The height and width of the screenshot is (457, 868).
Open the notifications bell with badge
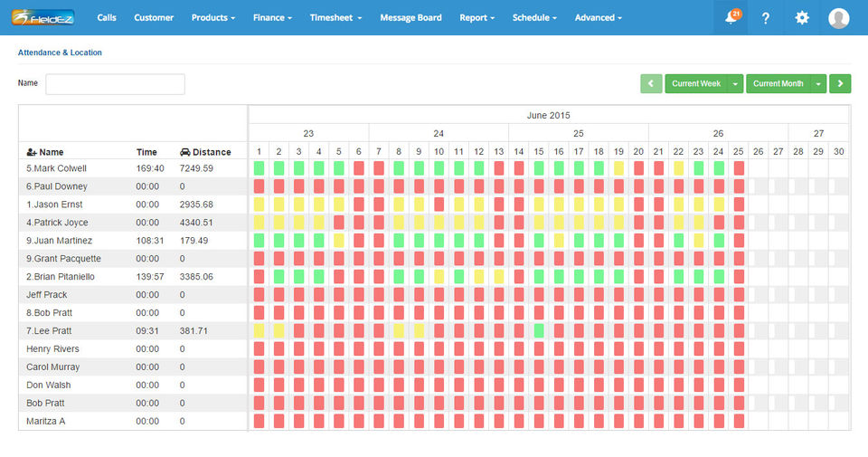pos(732,17)
